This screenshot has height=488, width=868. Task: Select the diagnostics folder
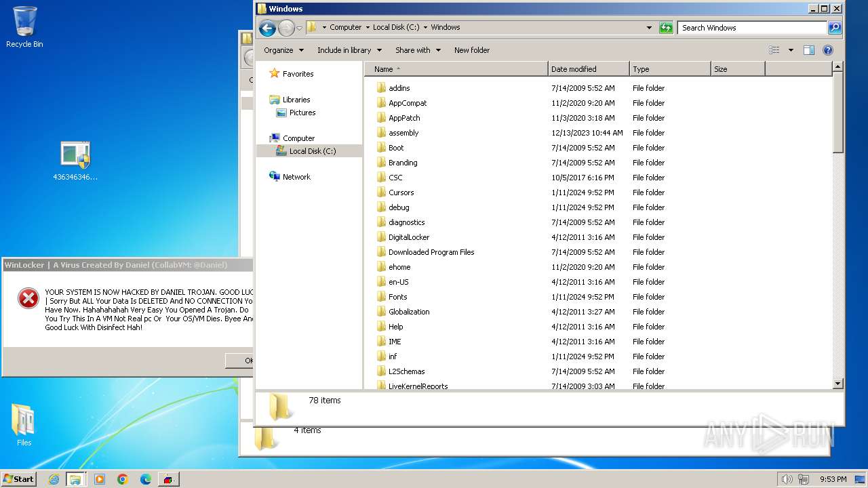[406, 222]
